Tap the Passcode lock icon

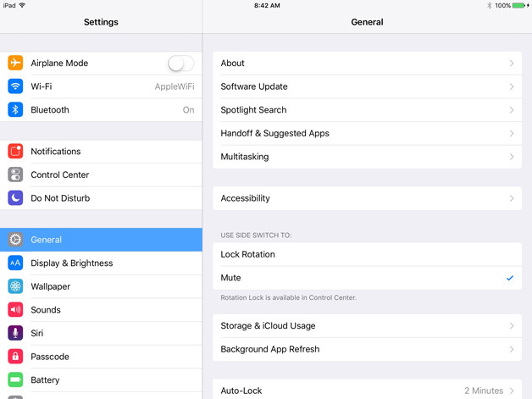pos(15,357)
